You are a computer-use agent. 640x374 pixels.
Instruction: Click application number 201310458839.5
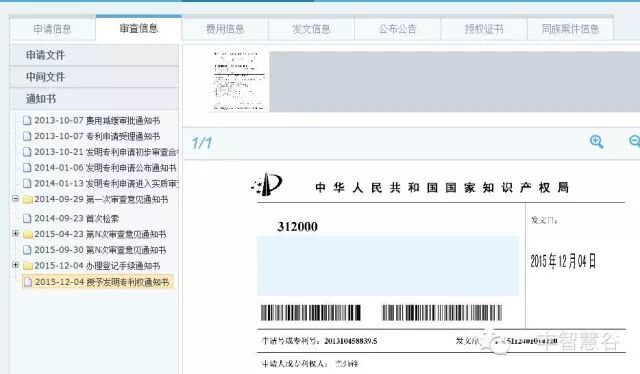pos(351,341)
